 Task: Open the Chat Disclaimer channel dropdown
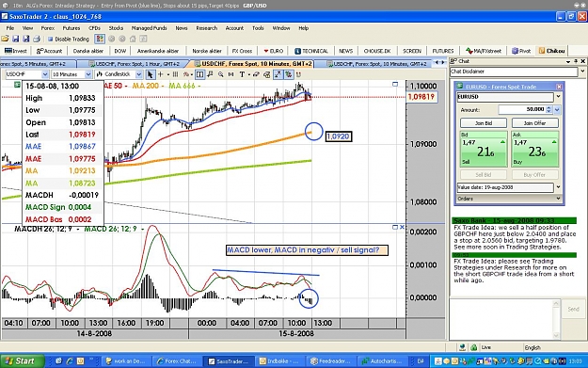coord(582,72)
